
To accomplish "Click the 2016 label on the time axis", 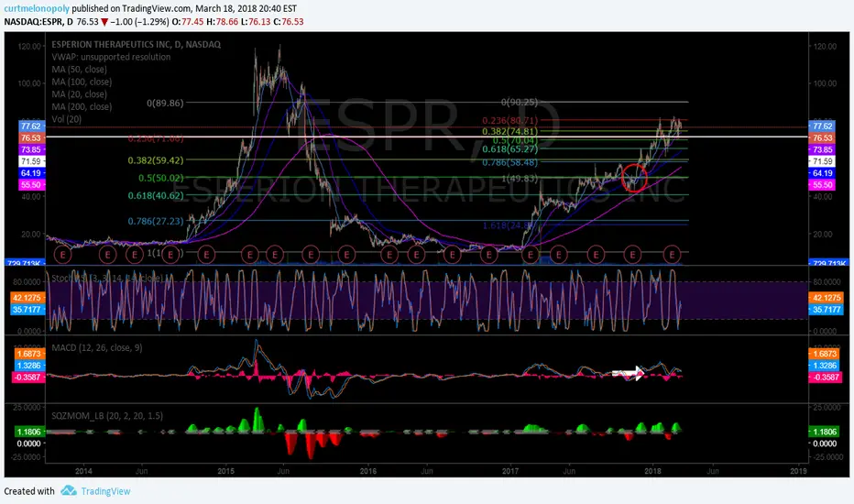I will (368, 471).
